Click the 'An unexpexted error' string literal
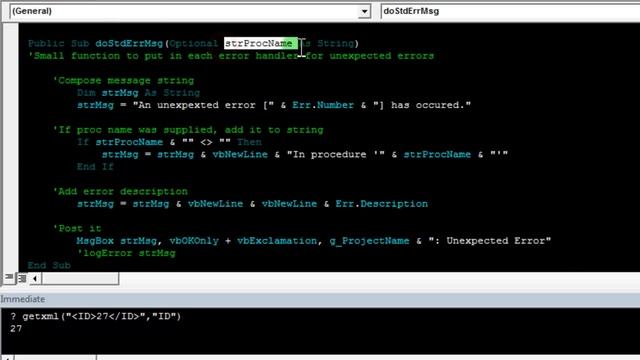This screenshot has width=640, height=360. pyautogui.click(x=203, y=105)
